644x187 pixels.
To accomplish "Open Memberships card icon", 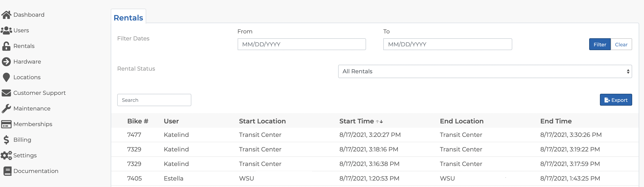I will click(x=6, y=124).
